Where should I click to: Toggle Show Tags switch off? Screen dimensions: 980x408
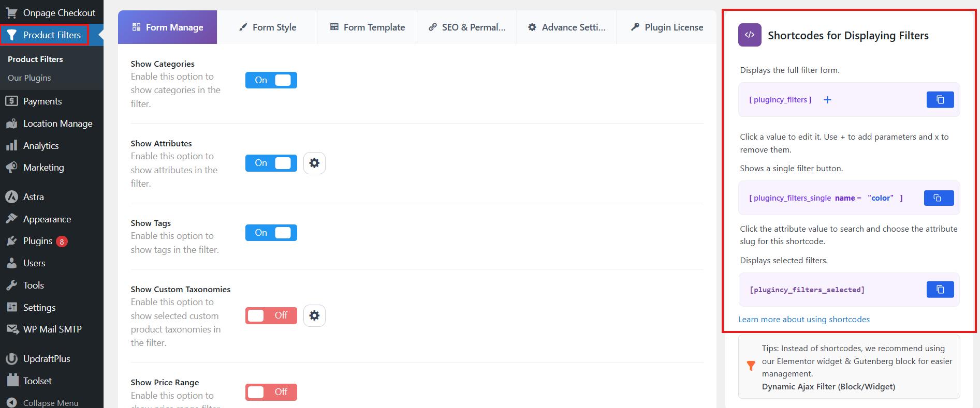pos(271,233)
